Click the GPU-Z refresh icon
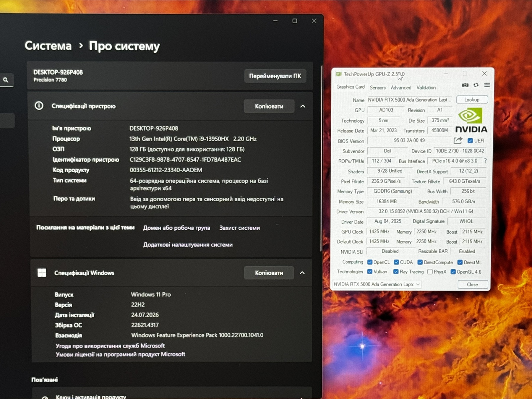 point(476,85)
